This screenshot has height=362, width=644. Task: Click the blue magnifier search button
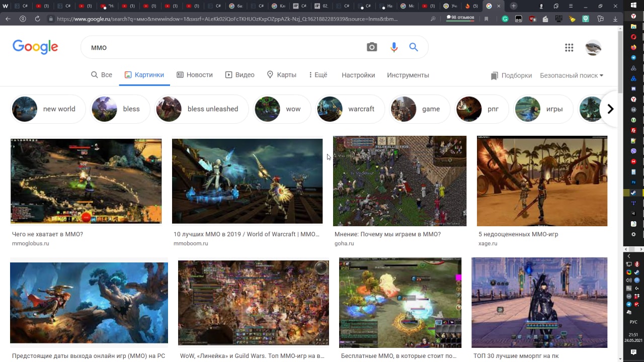tap(414, 47)
